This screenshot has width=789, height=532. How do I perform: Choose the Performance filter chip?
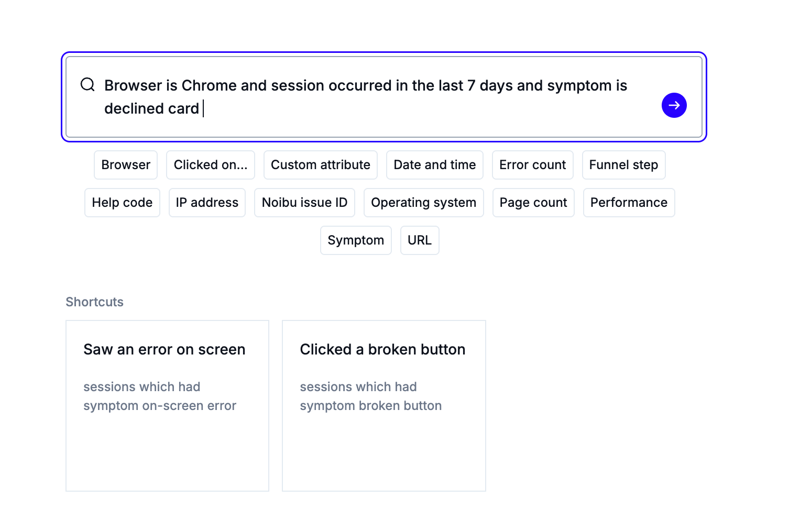(x=629, y=203)
